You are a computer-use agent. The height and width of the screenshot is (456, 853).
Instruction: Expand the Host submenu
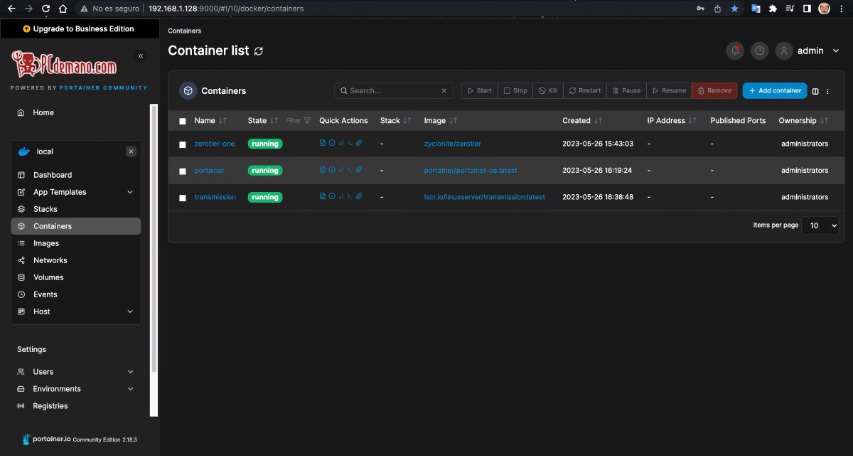pyautogui.click(x=130, y=311)
